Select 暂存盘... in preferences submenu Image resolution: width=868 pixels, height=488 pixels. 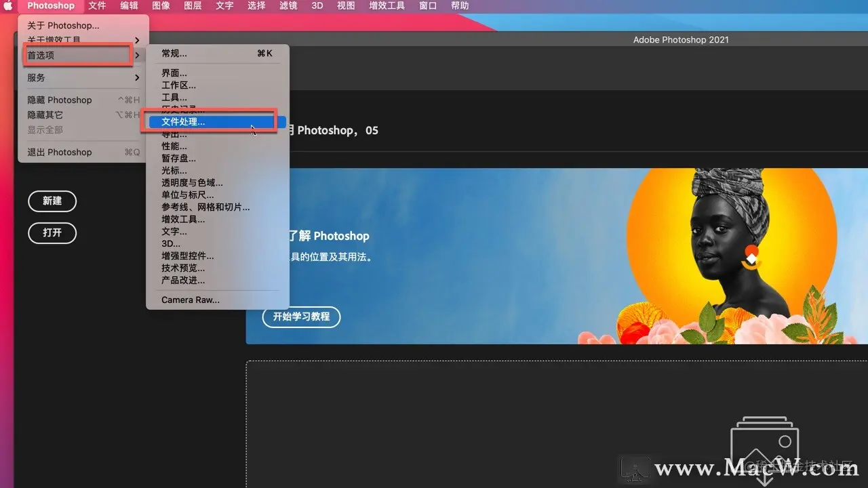(218, 158)
